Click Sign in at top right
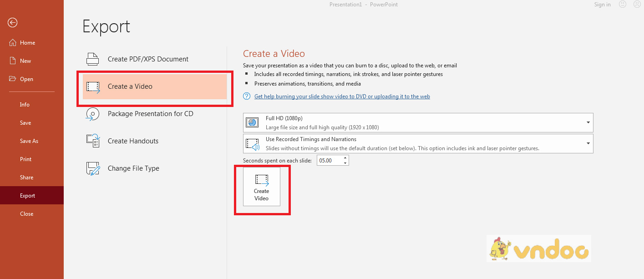644x279 pixels. pos(602,5)
